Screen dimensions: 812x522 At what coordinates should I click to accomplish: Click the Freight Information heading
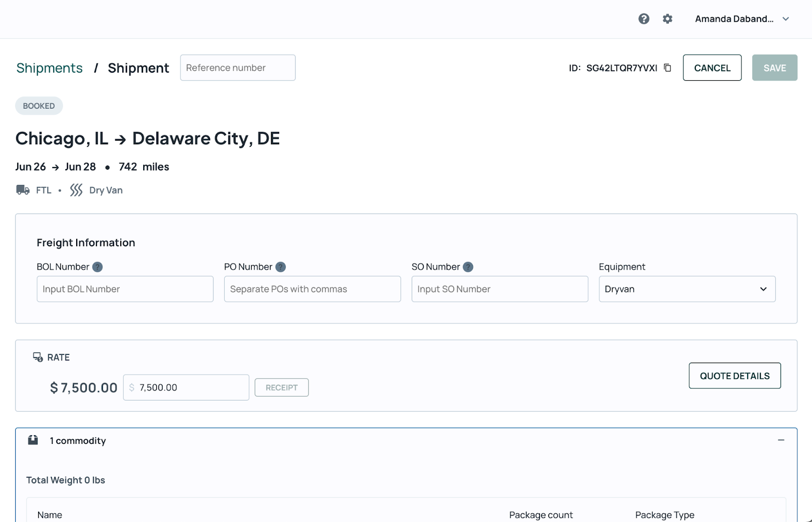pyautogui.click(x=86, y=243)
